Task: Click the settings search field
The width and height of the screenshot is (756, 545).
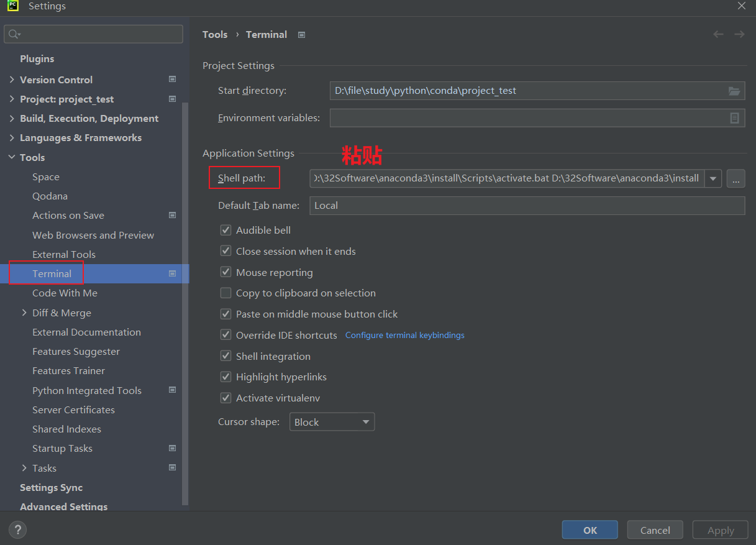Action: (93, 34)
